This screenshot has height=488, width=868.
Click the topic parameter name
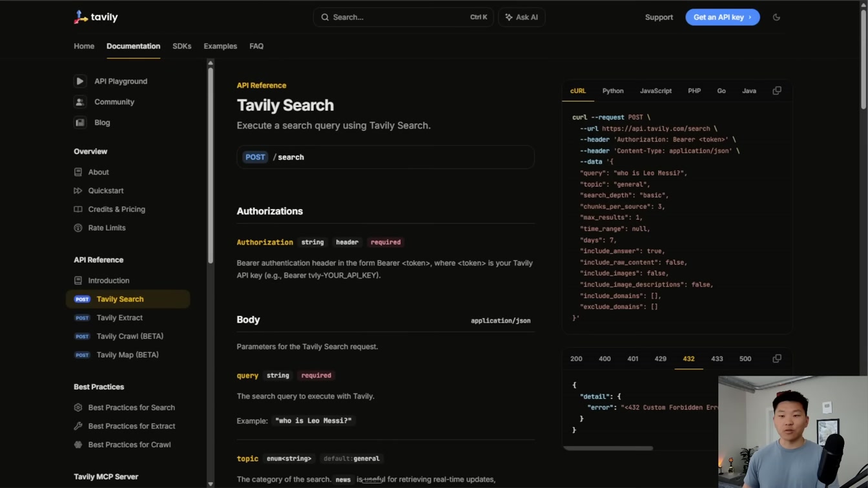[x=247, y=459]
